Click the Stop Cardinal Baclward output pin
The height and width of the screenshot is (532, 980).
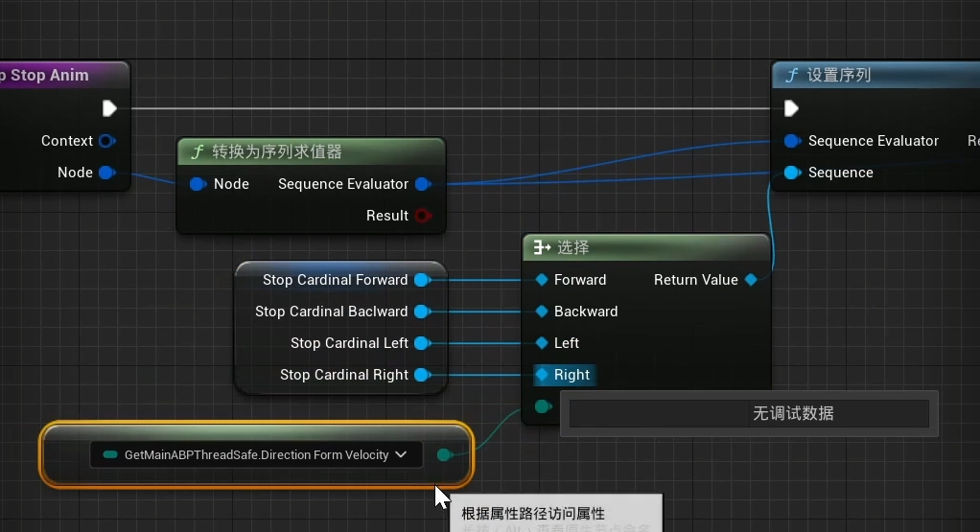pos(423,311)
